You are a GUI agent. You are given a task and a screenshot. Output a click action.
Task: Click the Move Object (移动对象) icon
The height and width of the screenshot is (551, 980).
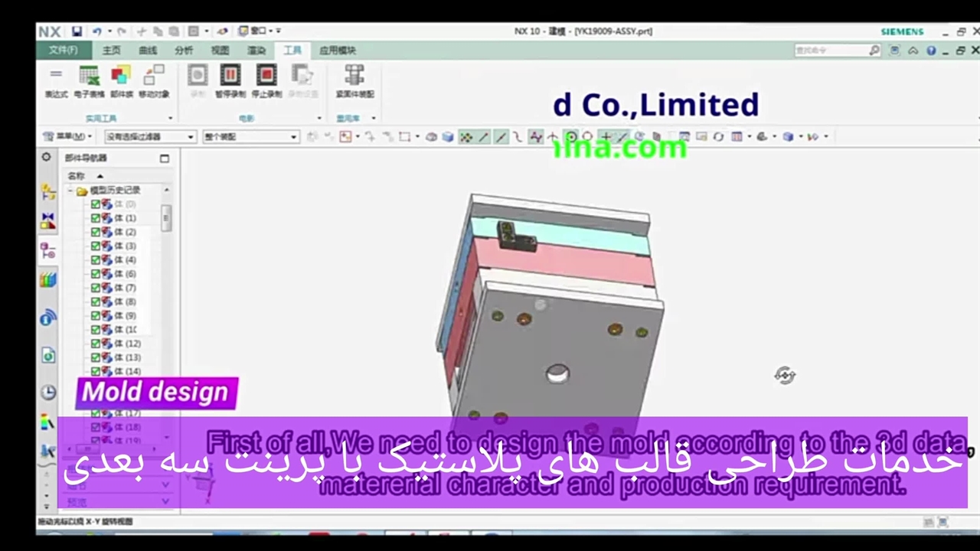coord(154,81)
